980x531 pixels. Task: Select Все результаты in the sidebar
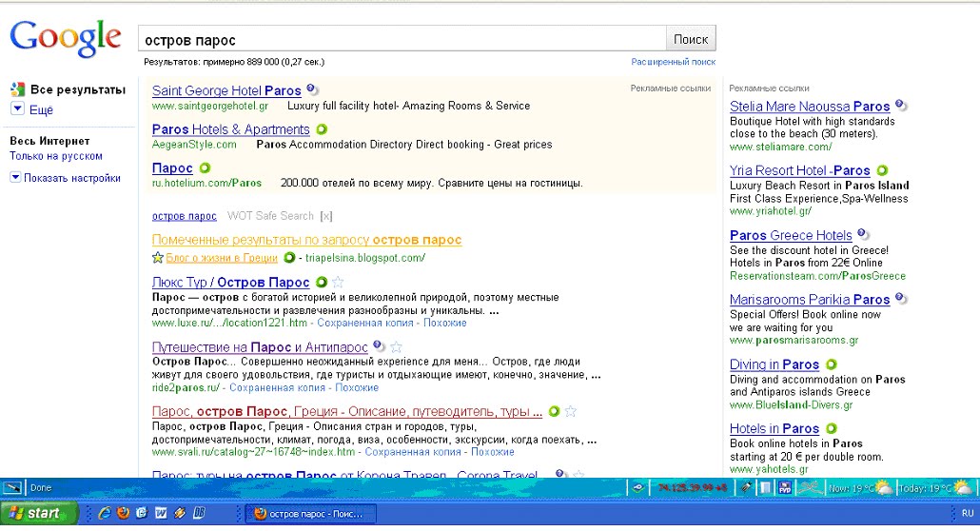78,89
